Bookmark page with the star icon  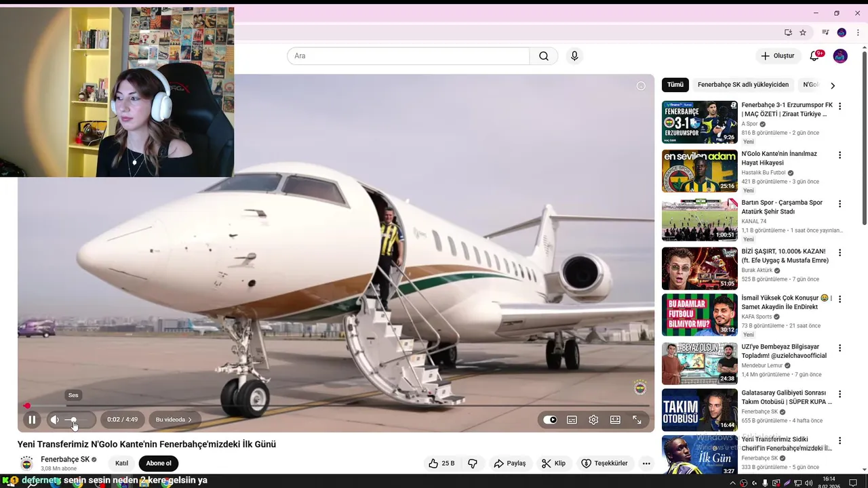point(803,33)
